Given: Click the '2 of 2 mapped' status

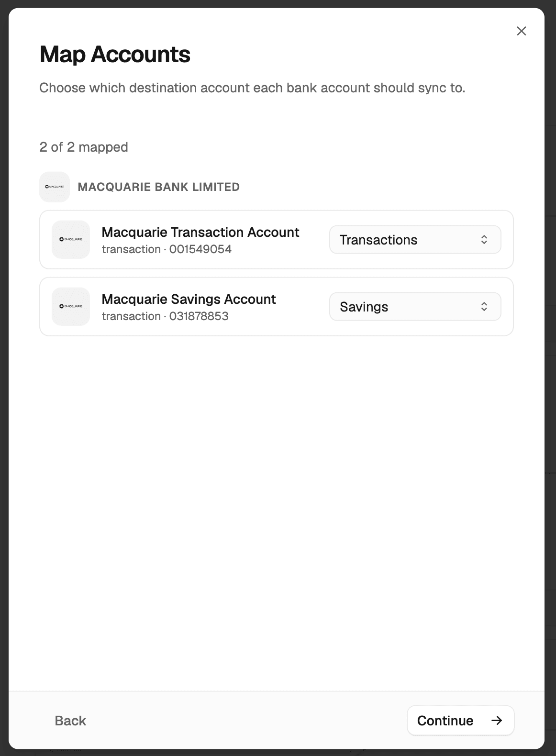Looking at the screenshot, I should coord(84,147).
